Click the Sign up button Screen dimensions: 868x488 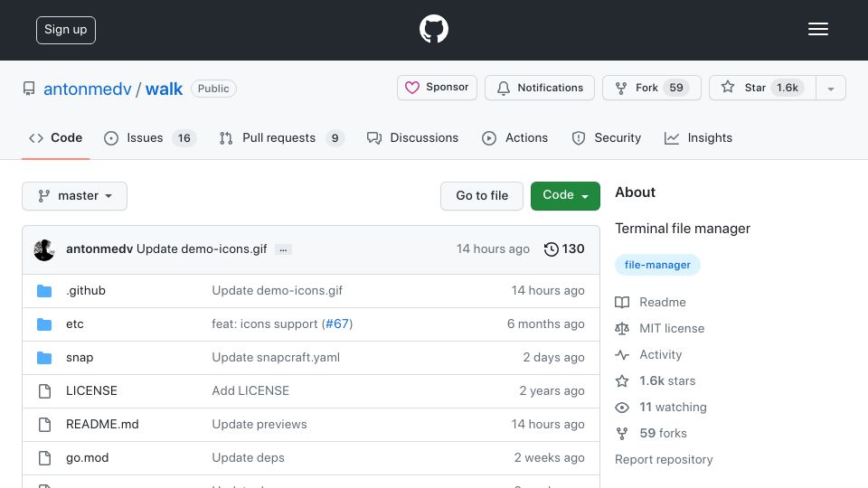[x=66, y=30]
